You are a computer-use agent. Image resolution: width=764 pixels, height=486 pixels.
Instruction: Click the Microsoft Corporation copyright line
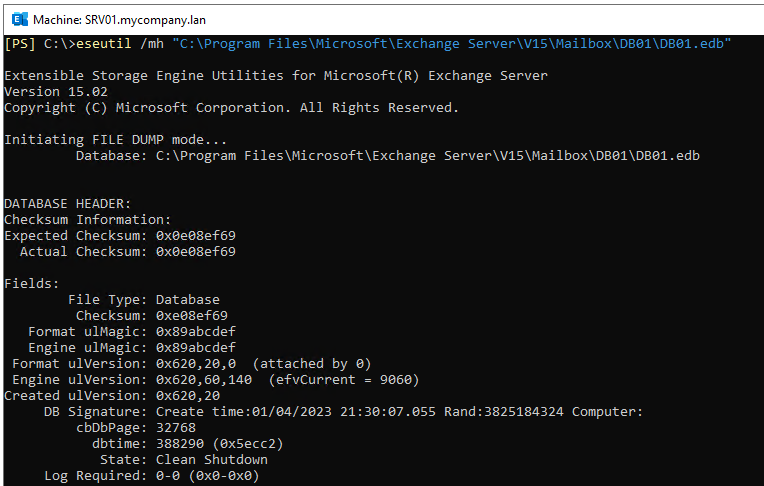point(231,108)
